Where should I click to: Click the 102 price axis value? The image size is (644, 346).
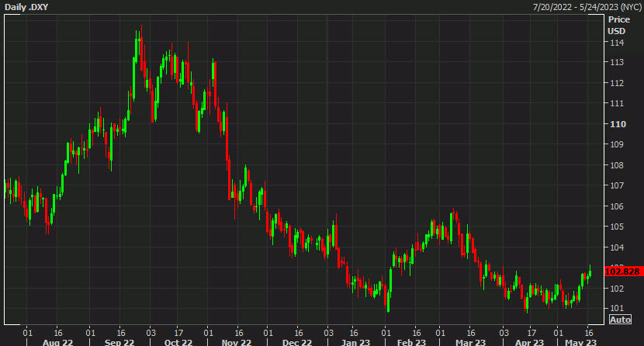pyautogui.click(x=617, y=288)
